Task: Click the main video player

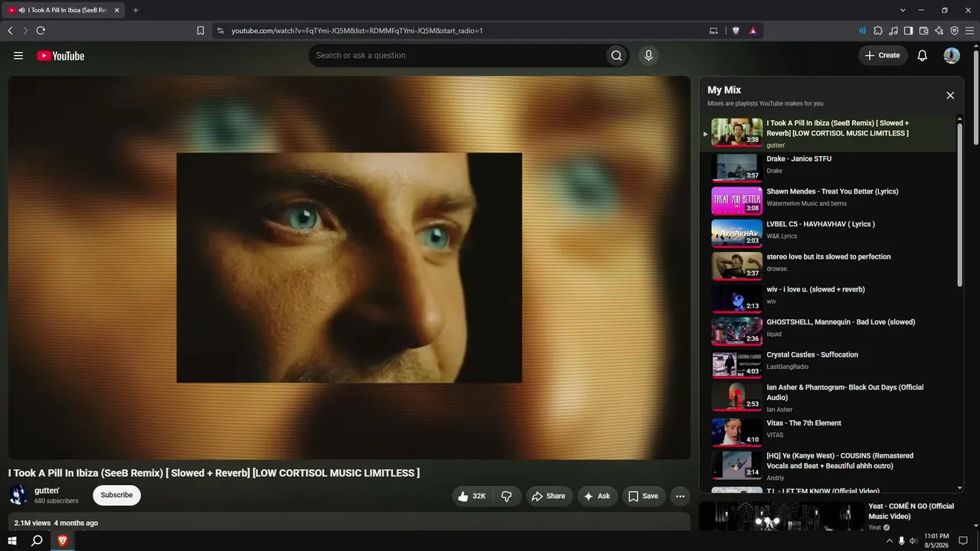Action: pos(349,268)
